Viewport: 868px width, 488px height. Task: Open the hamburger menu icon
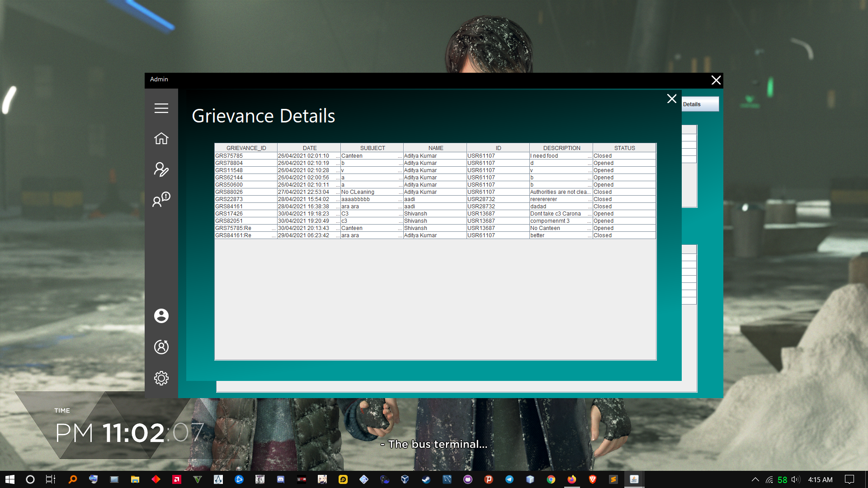pos(161,108)
